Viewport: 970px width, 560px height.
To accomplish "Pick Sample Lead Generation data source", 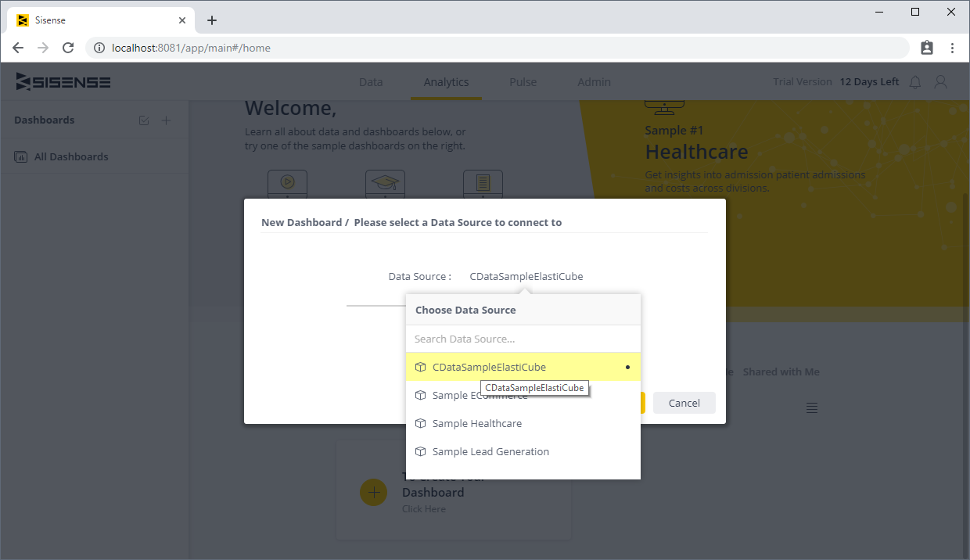I will [x=490, y=451].
